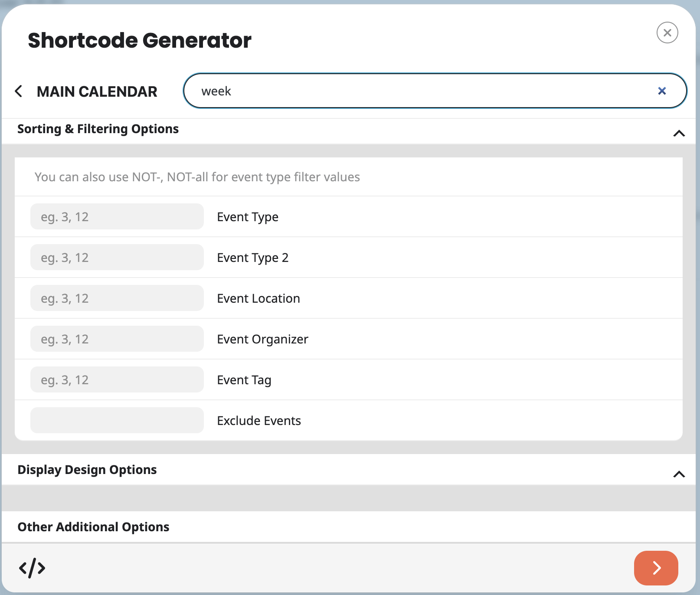Click the Event Type 2 input field
The image size is (700, 595).
point(117,257)
